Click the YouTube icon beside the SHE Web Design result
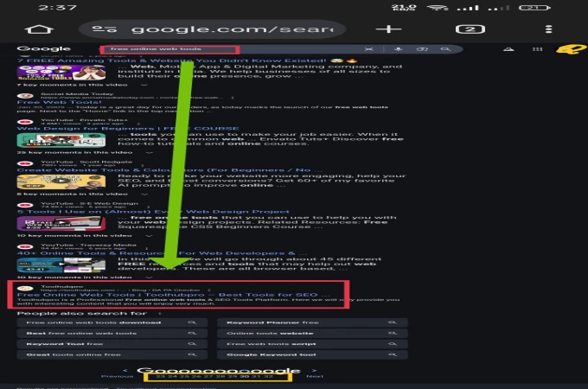Image resolution: width=588 pixels, height=389 pixels. [x=25, y=205]
